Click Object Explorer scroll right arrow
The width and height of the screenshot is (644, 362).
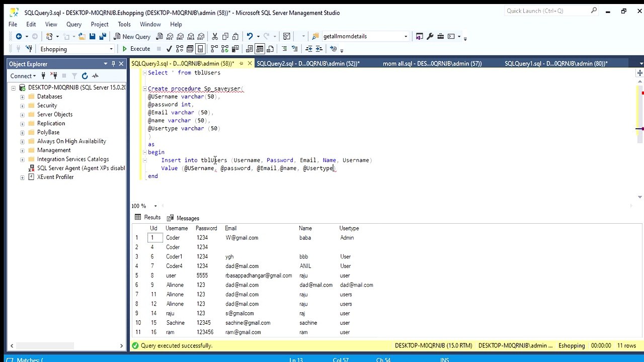click(x=121, y=345)
